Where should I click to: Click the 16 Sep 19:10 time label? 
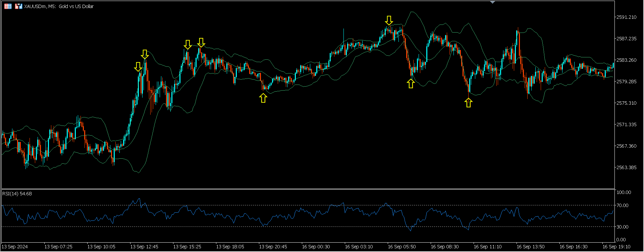click(x=616, y=247)
